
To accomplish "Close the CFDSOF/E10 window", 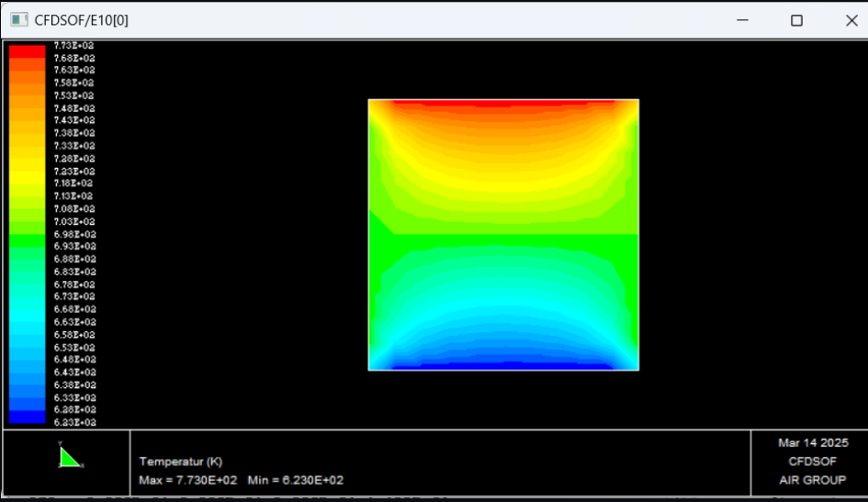I will [x=850, y=20].
